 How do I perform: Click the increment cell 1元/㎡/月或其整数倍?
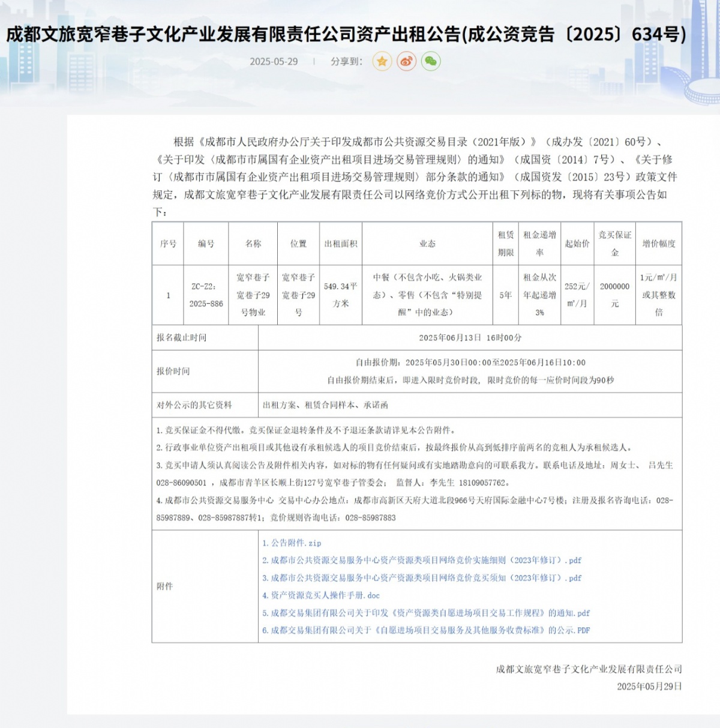(x=659, y=295)
